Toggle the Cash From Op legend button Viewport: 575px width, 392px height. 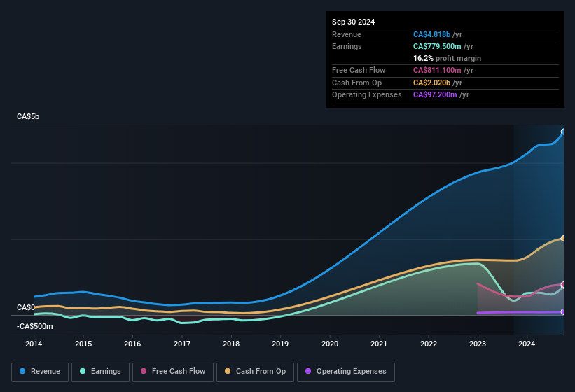[x=255, y=372]
